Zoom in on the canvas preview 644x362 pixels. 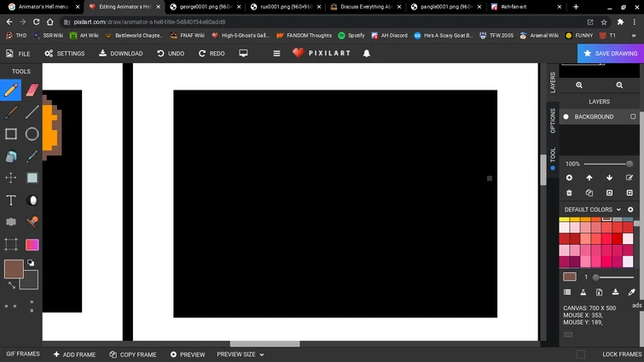click(579, 85)
